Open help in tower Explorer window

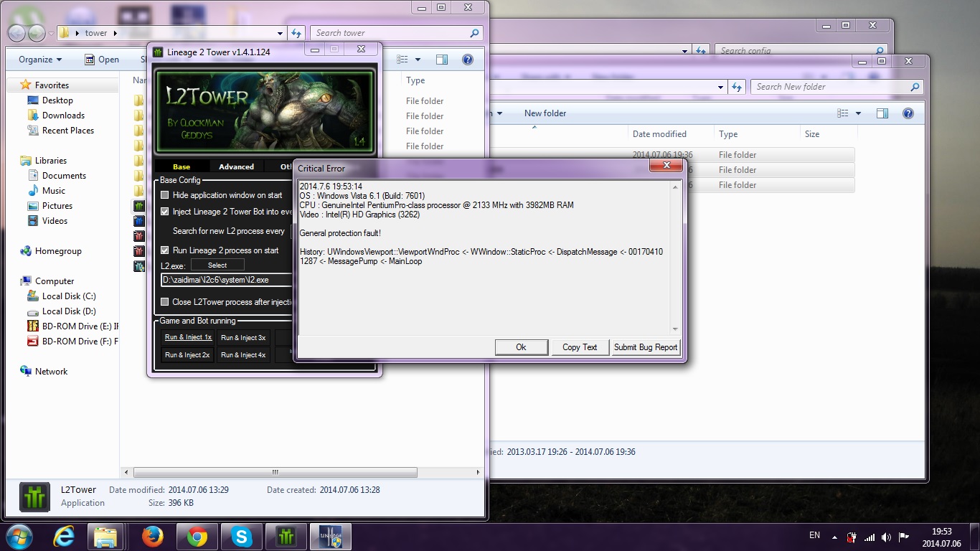coord(468,60)
